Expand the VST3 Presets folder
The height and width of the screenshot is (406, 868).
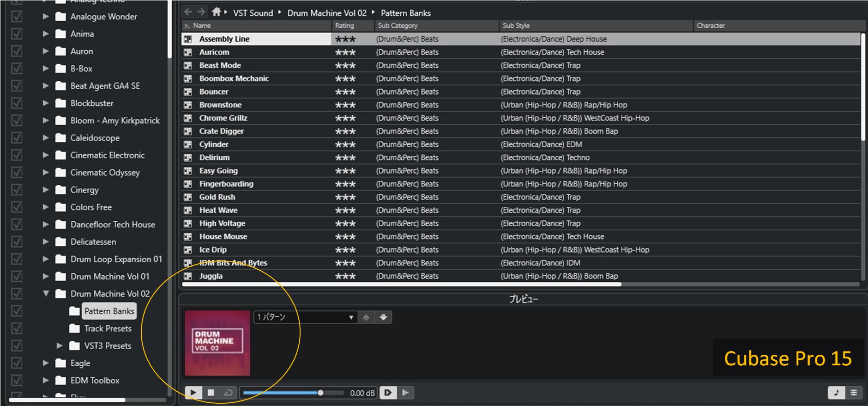(x=59, y=345)
